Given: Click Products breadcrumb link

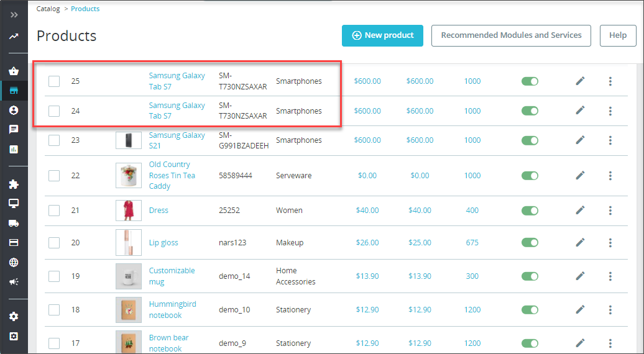Looking at the screenshot, I should [x=85, y=9].
